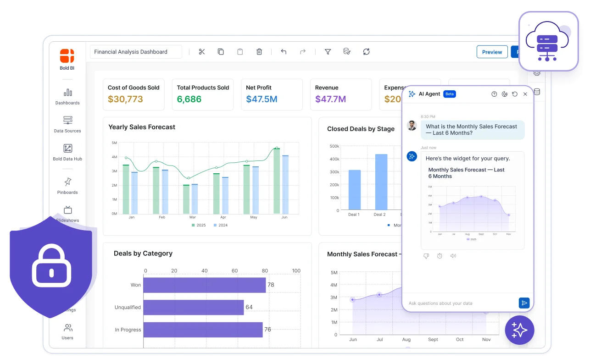Click the database icon in right panel
590x364 pixels.
537,92
